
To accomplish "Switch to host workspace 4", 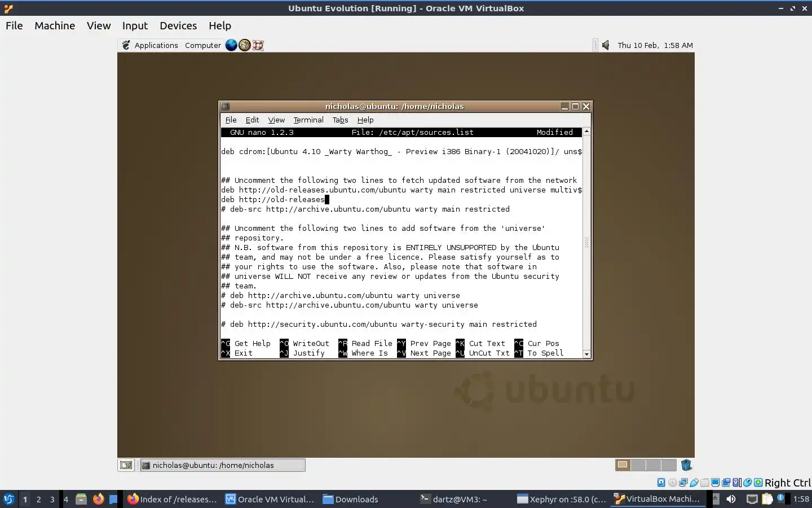I will tap(66, 499).
